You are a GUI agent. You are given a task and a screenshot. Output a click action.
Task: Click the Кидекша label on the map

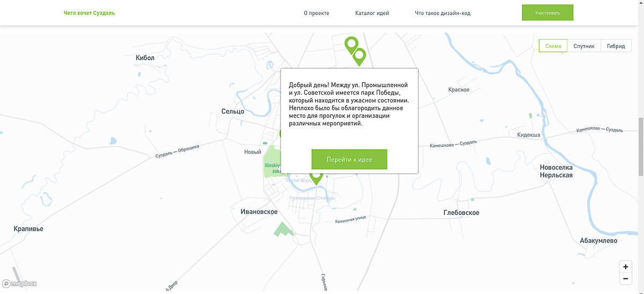point(529,135)
